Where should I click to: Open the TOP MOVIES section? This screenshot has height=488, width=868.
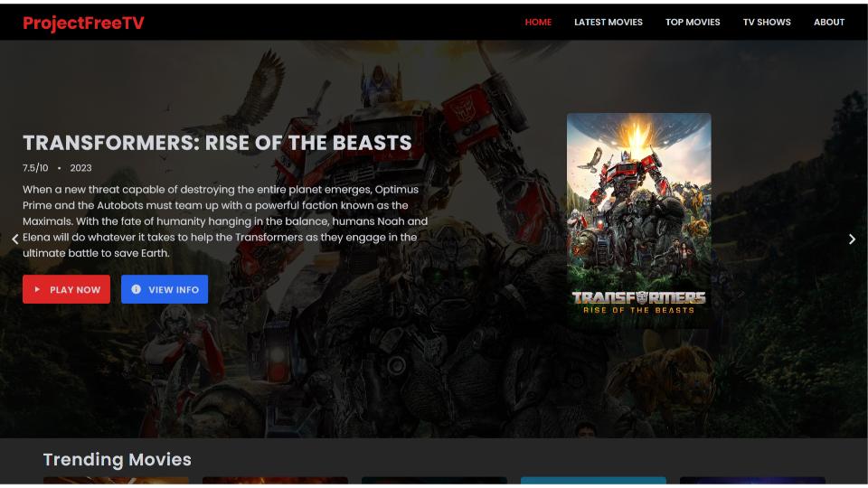click(x=693, y=22)
